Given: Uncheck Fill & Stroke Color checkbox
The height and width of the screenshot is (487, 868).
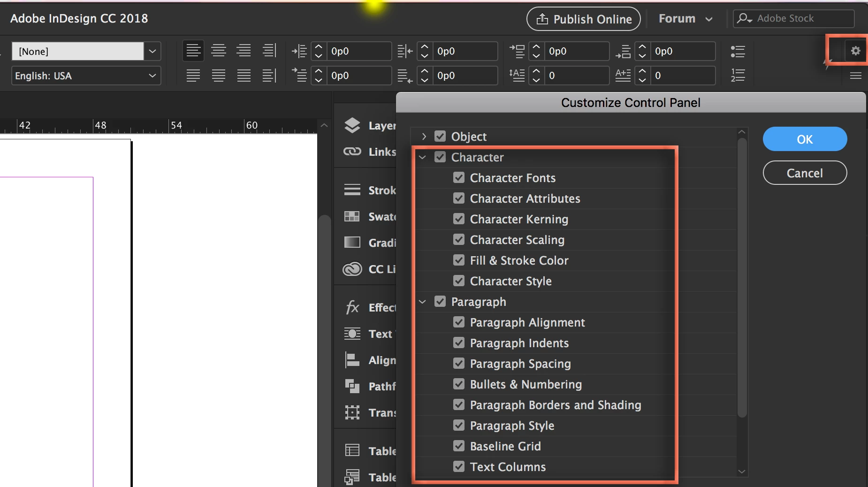Looking at the screenshot, I should click(459, 260).
